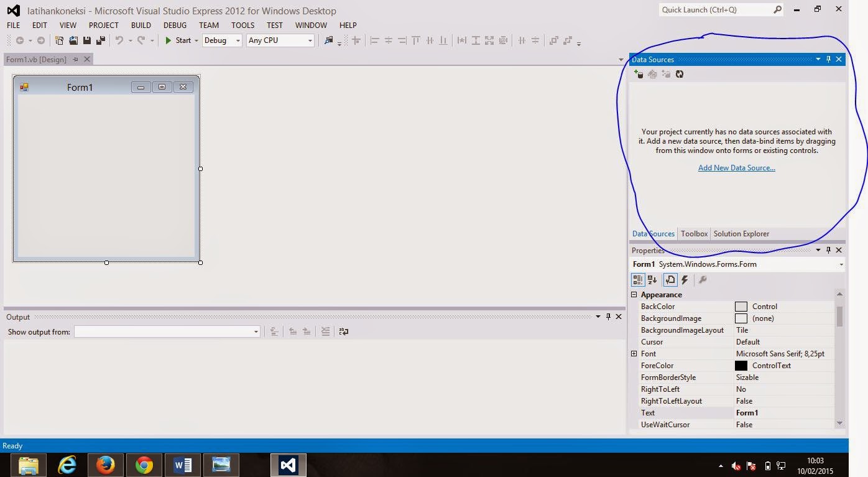Click the Navigate Forward arrow icon
This screenshot has height=477, width=868.
(x=41, y=40)
